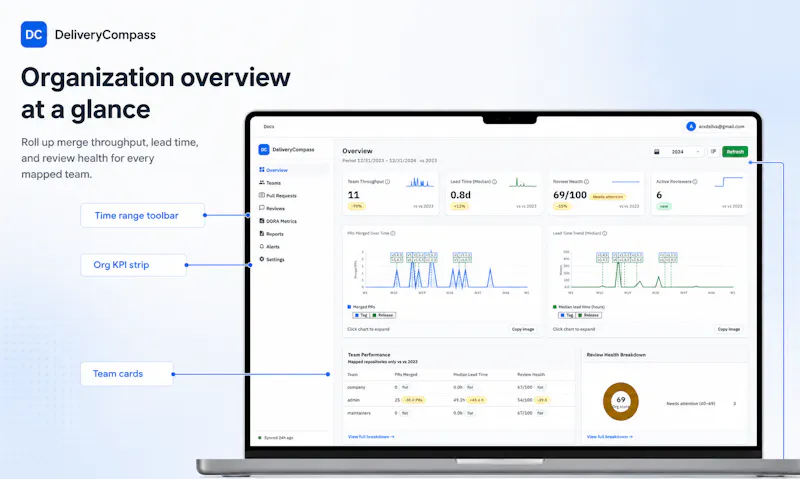
Task: Click the 'company' team row name
Action: tap(356, 387)
